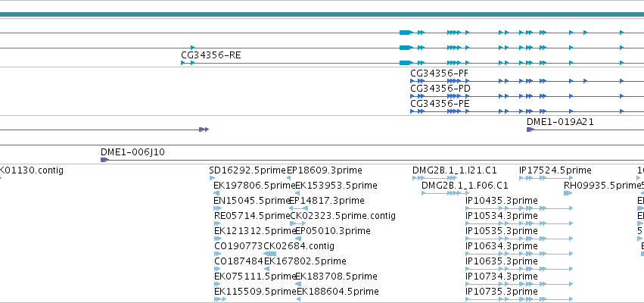
Task: Select the IP10735.3prime EST label
Action: tap(502, 292)
